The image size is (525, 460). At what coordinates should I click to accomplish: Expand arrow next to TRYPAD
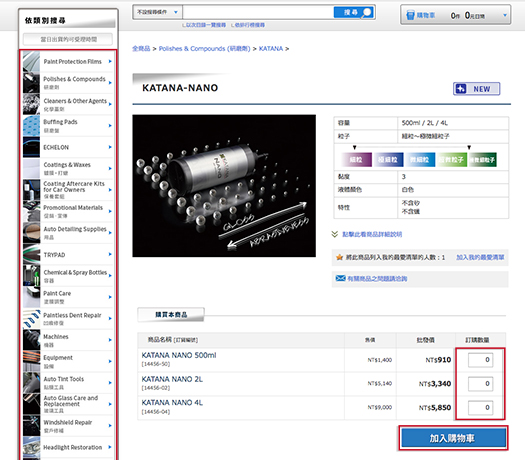(110, 254)
